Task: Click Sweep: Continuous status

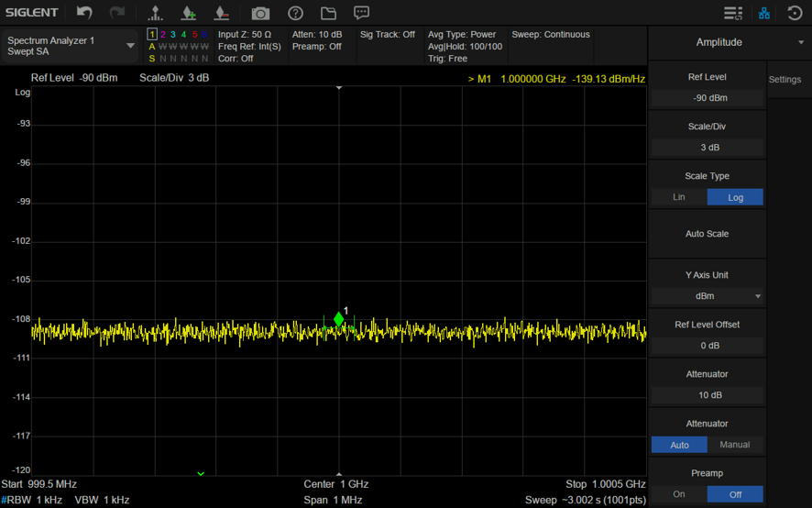Action: tap(551, 34)
